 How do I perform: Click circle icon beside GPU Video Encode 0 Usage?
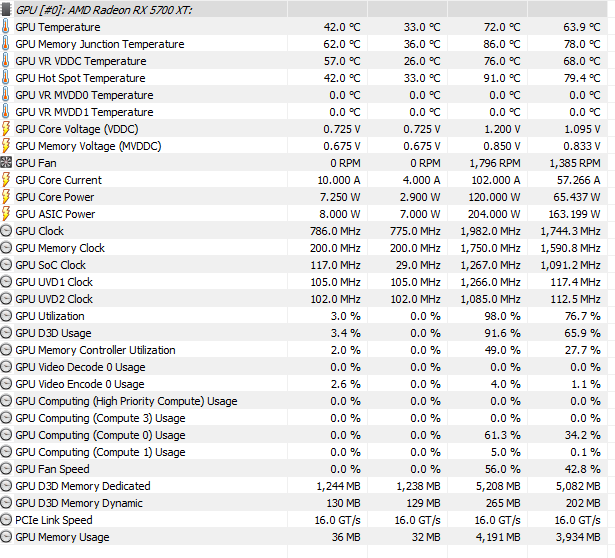click(6, 384)
